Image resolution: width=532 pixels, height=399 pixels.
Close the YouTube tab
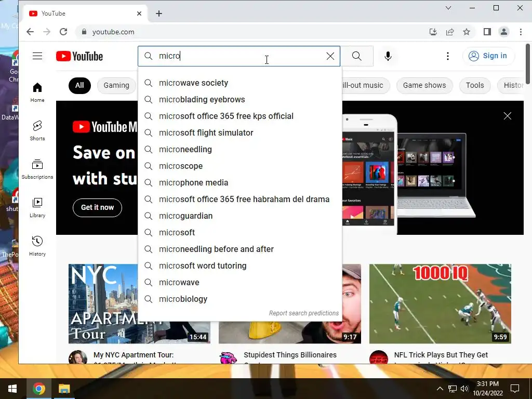(139, 14)
